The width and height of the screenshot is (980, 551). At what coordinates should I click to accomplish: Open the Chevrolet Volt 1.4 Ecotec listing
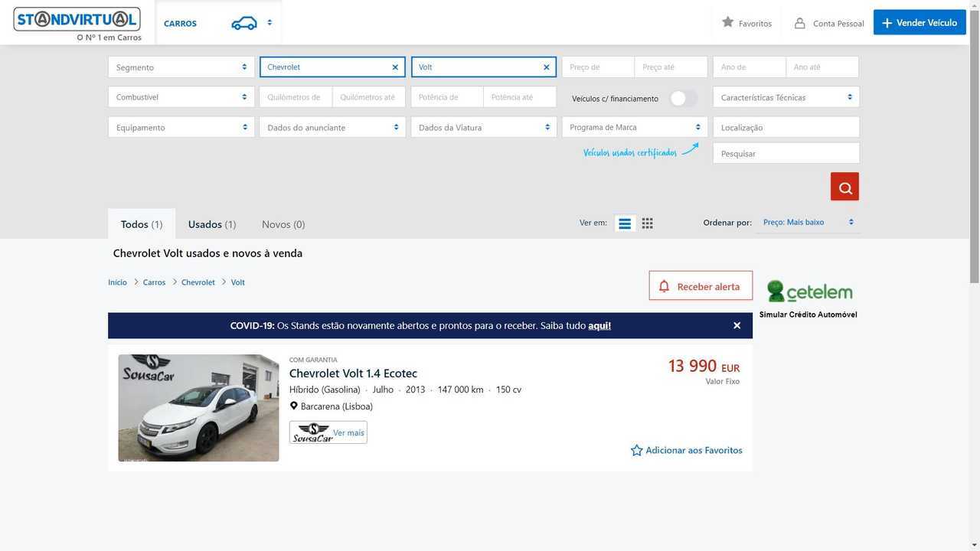pyautogui.click(x=353, y=373)
